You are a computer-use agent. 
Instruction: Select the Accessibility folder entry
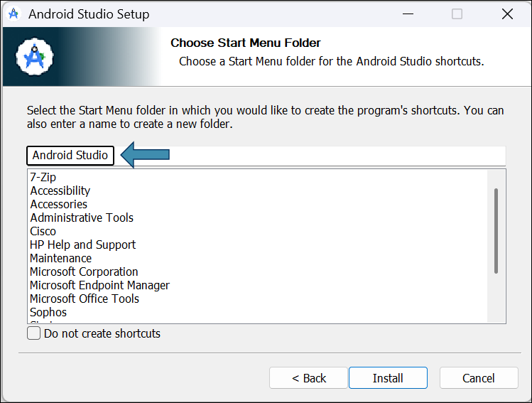pos(60,190)
